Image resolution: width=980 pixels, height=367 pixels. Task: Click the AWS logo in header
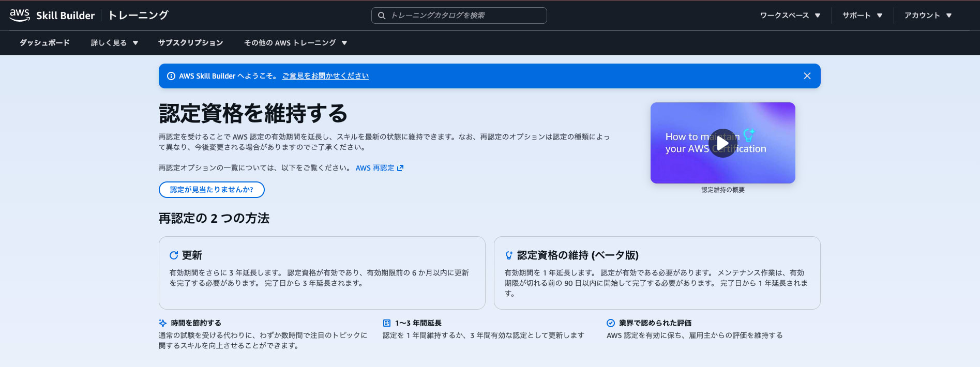click(20, 15)
